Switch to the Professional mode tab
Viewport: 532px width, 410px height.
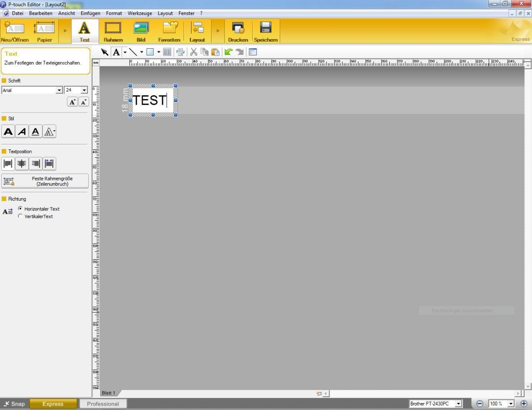click(103, 404)
